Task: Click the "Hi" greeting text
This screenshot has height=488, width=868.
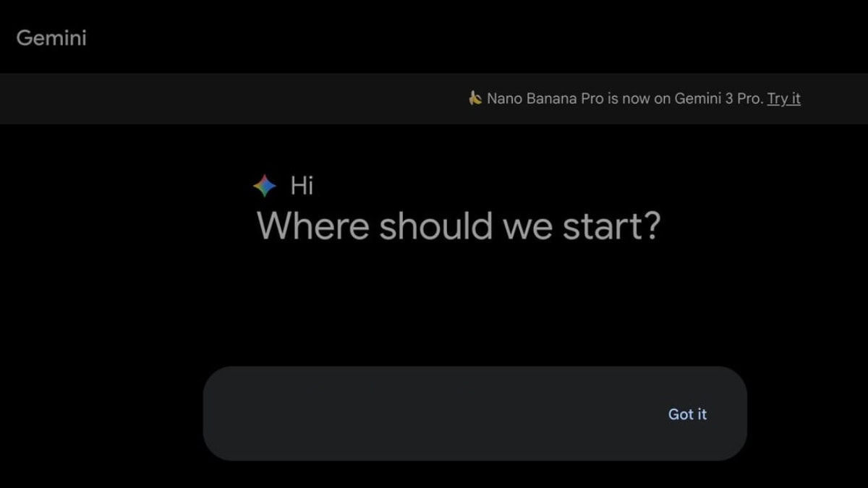Action: coord(302,186)
